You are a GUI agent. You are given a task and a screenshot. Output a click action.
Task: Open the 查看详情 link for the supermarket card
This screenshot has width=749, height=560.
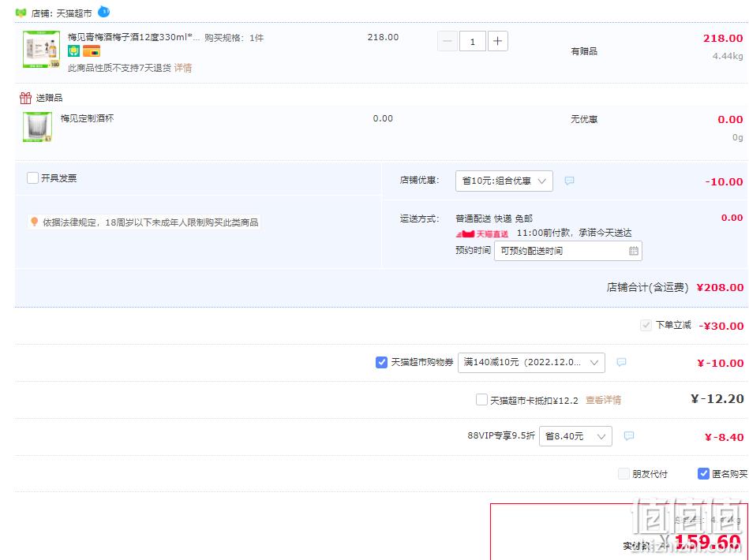pyautogui.click(x=603, y=400)
